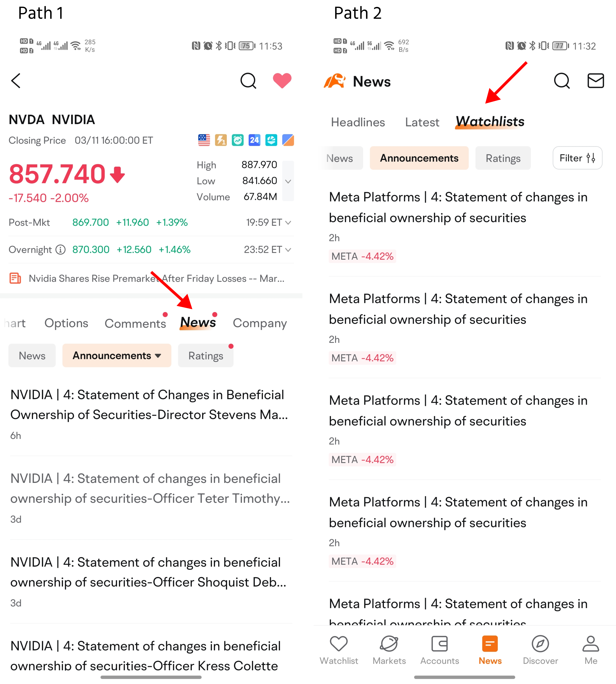Open Ratings tab in NVDA news section

pos(206,355)
